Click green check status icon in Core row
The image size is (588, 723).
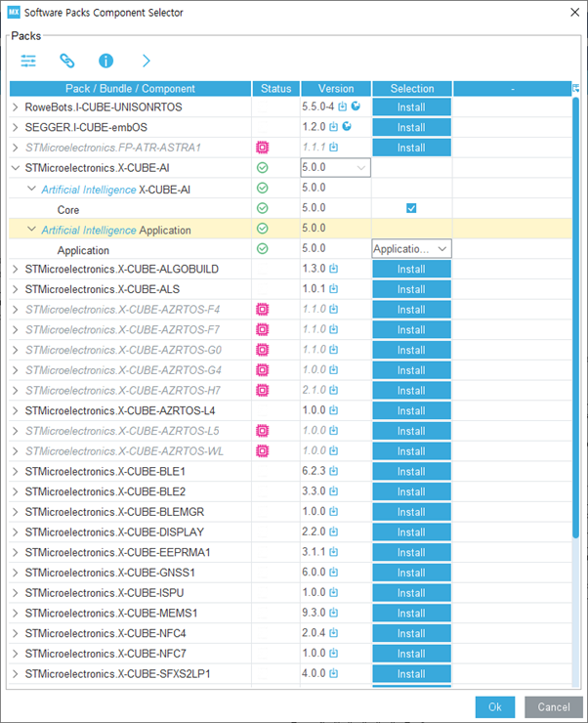(262, 208)
